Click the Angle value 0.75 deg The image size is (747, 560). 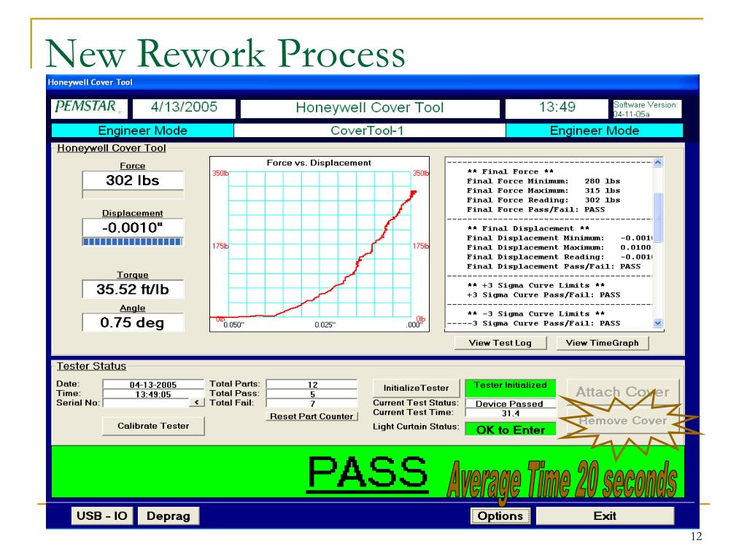click(x=133, y=322)
